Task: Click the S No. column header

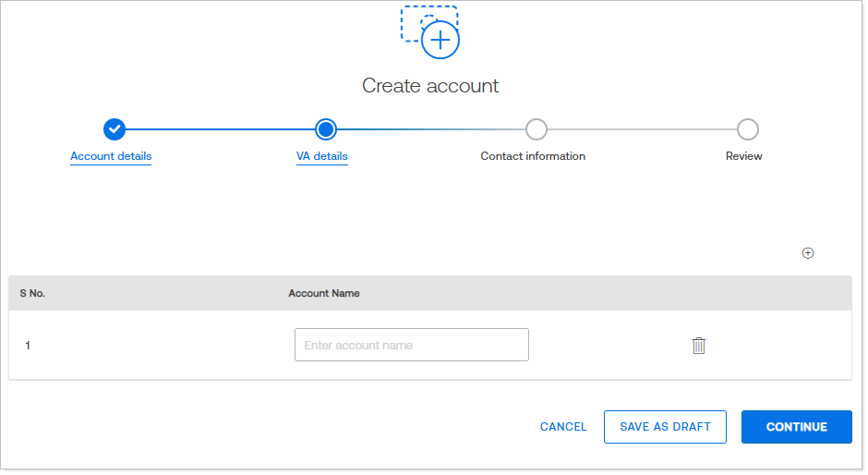Action: pyautogui.click(x=32, y=293)
